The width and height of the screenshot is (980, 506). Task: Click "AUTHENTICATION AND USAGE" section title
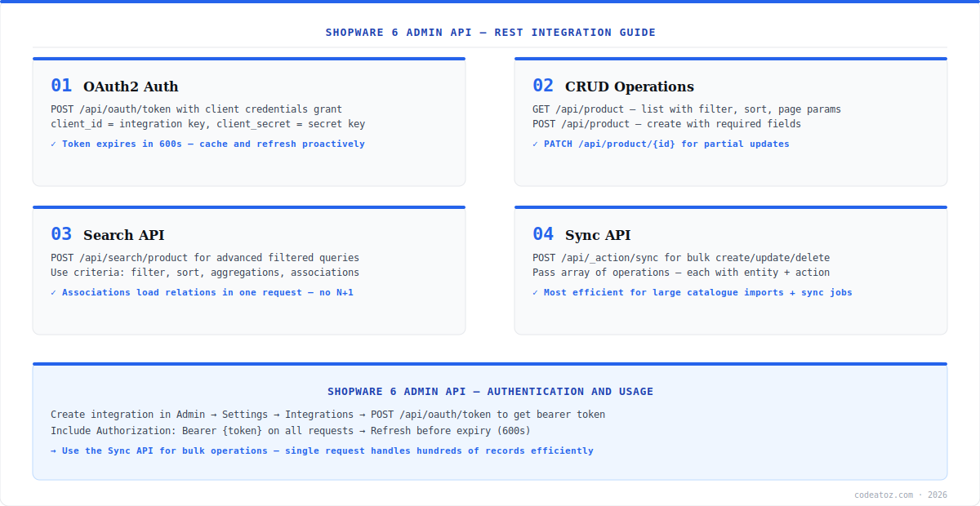click(x=490, y=392)
